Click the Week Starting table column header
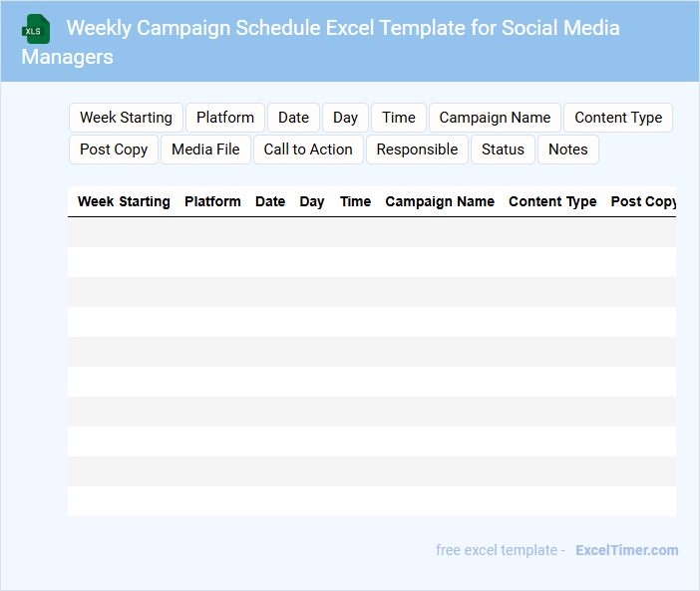Image resolution: width=700 pixels, height=591 pixels. (x=124, y=201)
